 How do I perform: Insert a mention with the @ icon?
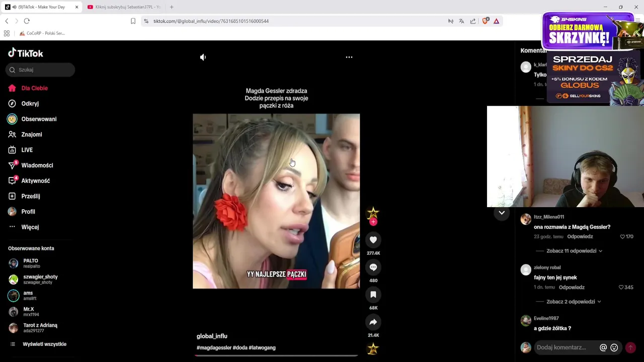pos(603,347)
